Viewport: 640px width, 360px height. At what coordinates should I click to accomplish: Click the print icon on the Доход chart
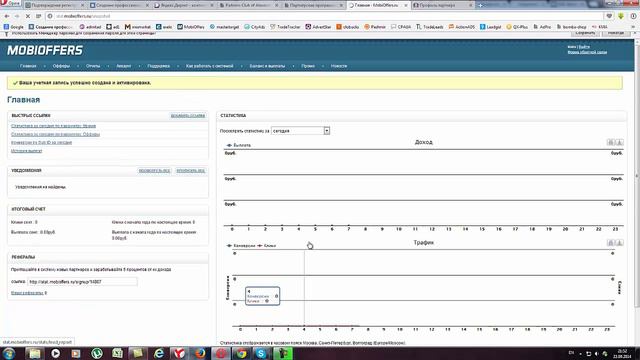tap(611, 142)
